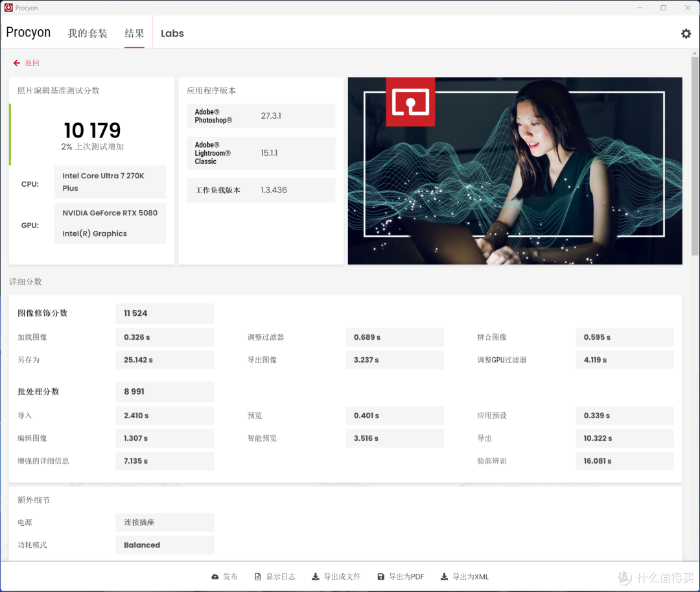This screenshot has height=592, width=700.
Task: Click 2% 上次测试增加 text
Action: (x=92, y=147)
